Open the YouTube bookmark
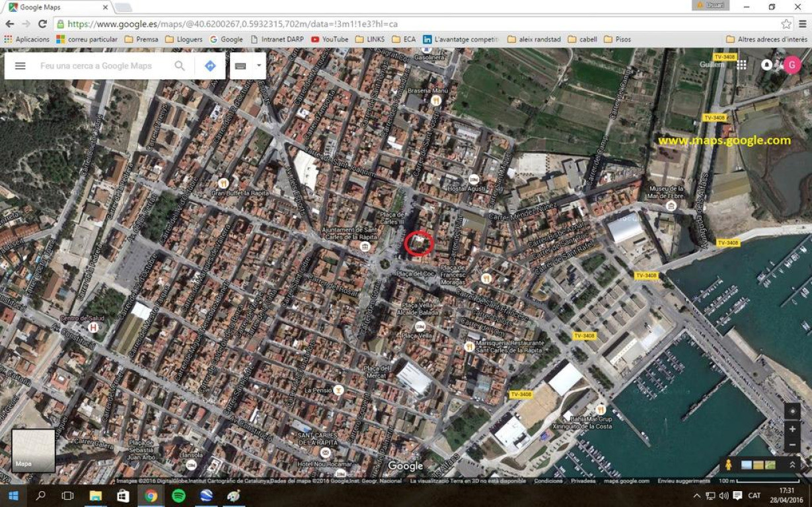 tap(329, 40)
